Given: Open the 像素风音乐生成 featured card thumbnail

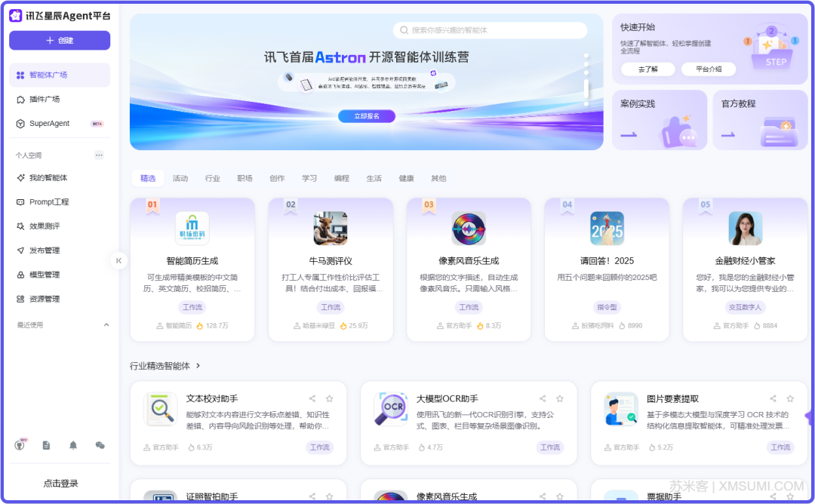Looking at the screenshot, I should pos(469,228).
